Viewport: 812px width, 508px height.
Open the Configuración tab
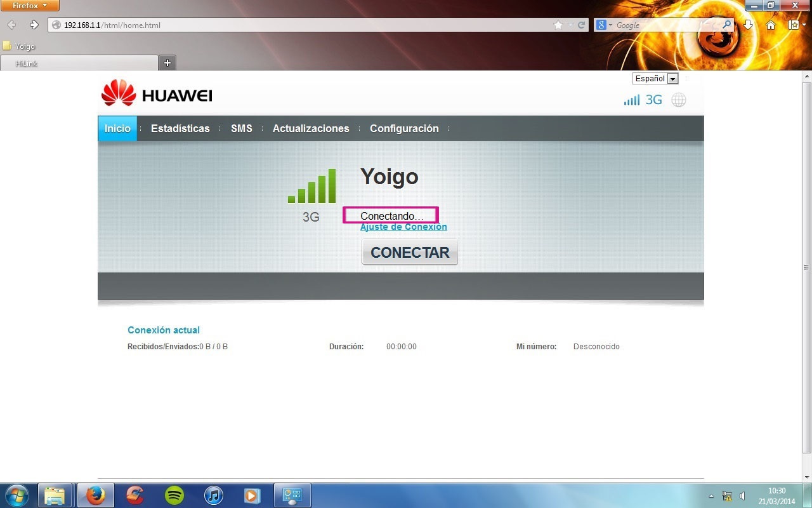click(404, 128)
